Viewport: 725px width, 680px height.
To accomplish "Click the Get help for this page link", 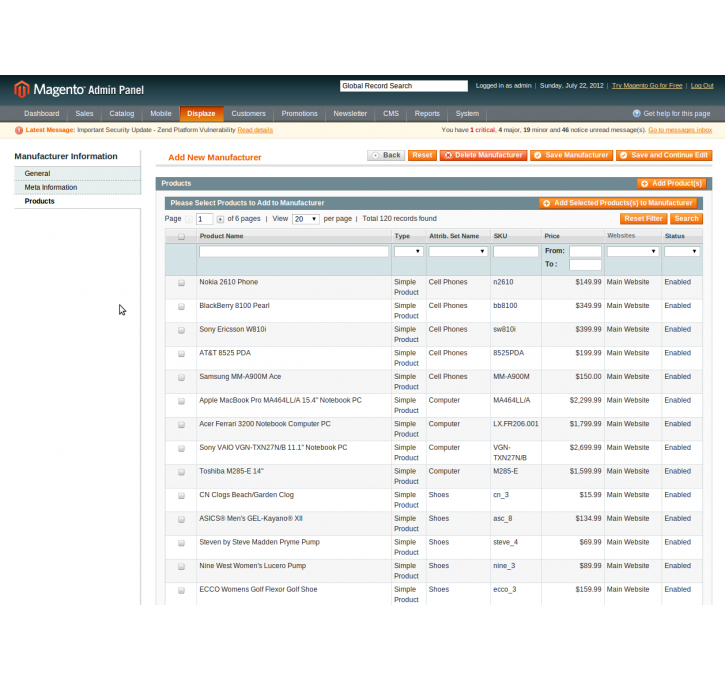I will point(676,114).
